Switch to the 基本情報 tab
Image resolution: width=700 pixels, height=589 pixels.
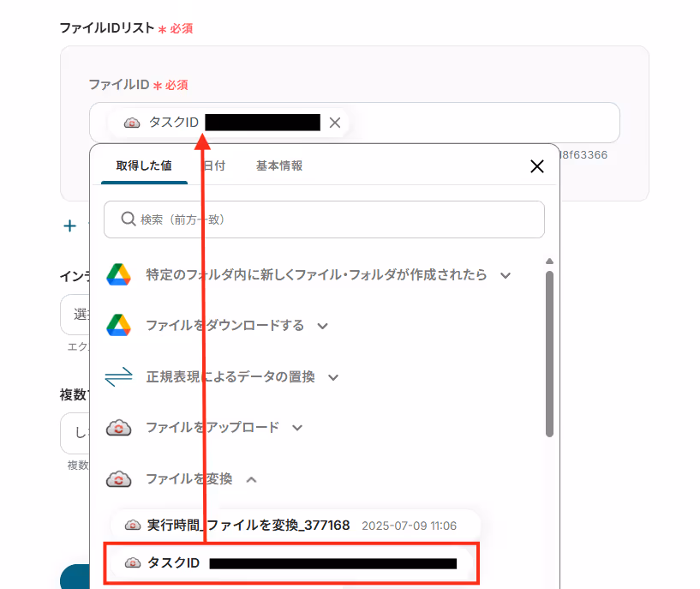279,165
